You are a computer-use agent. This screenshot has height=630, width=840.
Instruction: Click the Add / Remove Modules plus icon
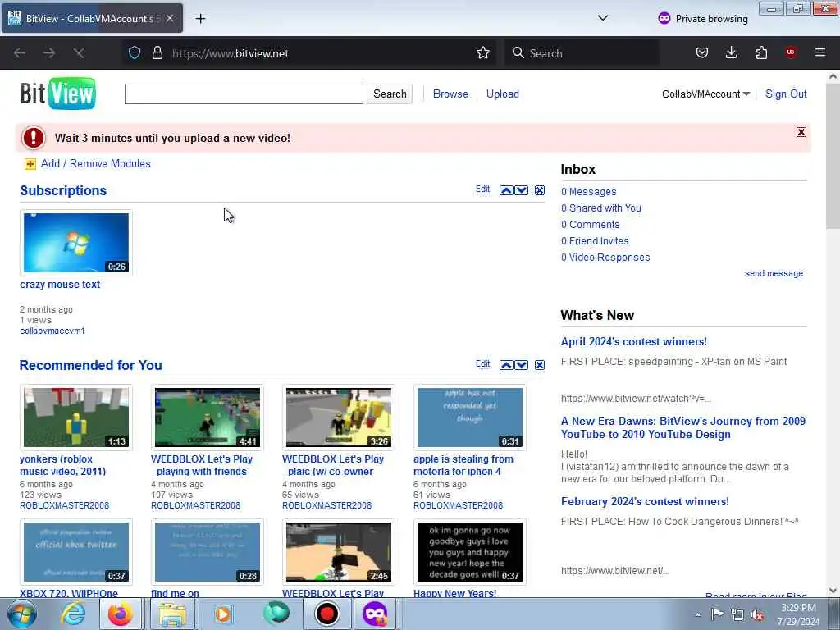30,164
